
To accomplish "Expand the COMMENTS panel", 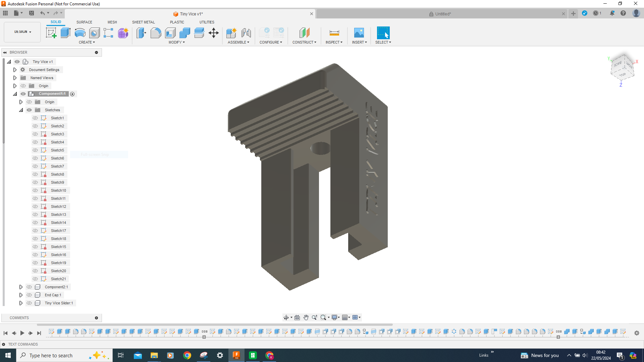I will click(x=96, y=318).
